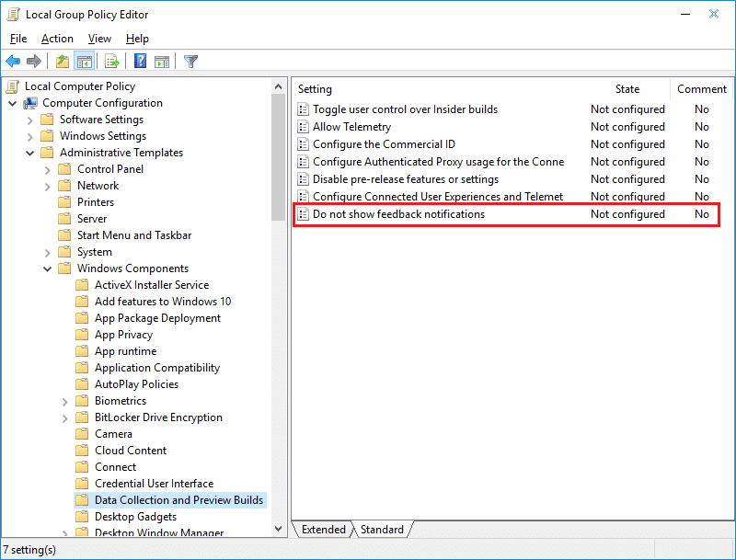Toggle Show/Hide Console Tree toolbar button
Viewport: 736px width, 560px height.
(x=85, y=61)
